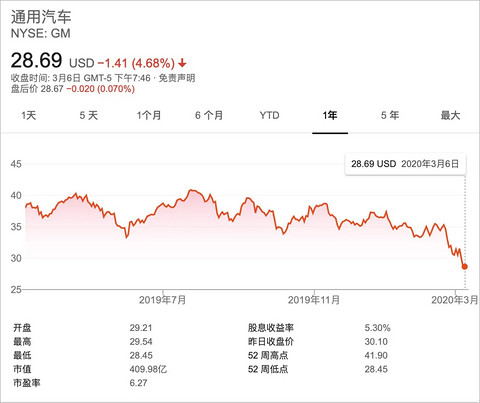Viewport: 480px width, 403px height.
Task: Select the 1年 tab
Action: [x=330, y=115]
